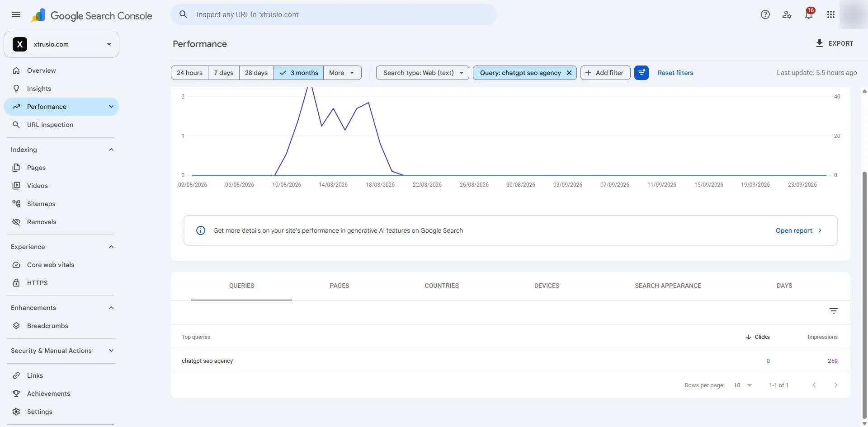
Task: Click the Reset filters link
Action: pyautogui.click(x=675, y=73)
